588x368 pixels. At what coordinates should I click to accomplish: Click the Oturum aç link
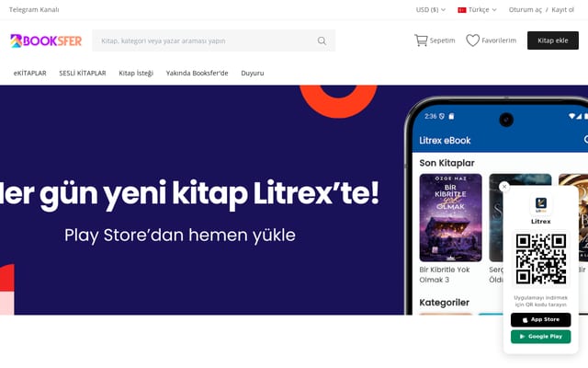(x=525, y=10)
